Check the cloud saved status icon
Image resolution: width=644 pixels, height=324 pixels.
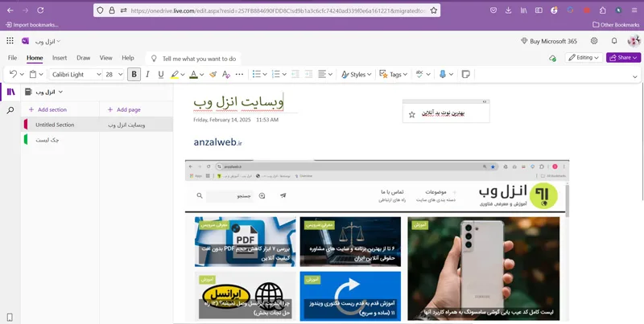pos(552,58)
